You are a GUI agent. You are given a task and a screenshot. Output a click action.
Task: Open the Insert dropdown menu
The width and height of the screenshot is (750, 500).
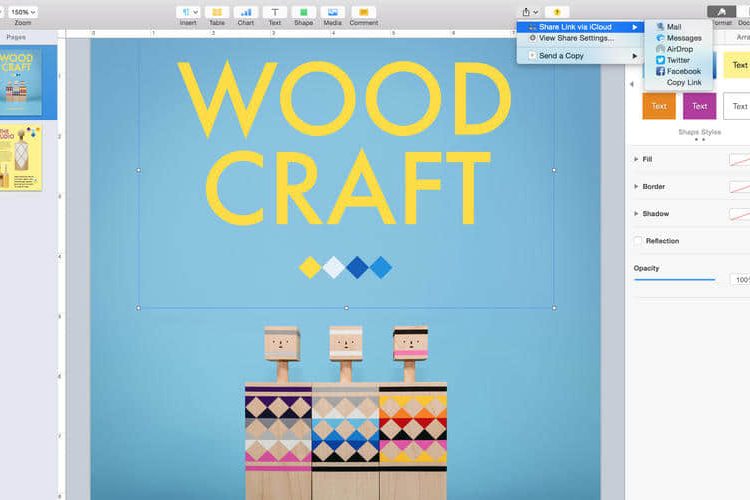pyautogui.click(x=188, y=12)
